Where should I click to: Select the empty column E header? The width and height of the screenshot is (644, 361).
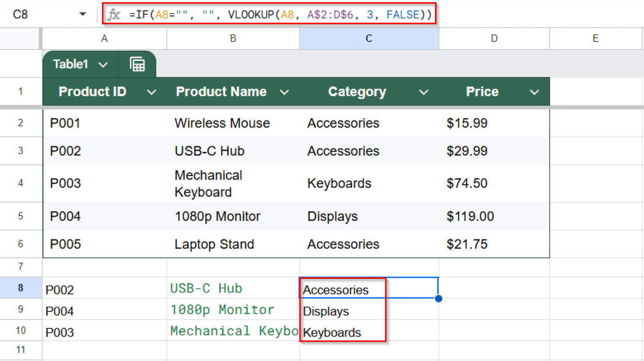pos(595,38)
